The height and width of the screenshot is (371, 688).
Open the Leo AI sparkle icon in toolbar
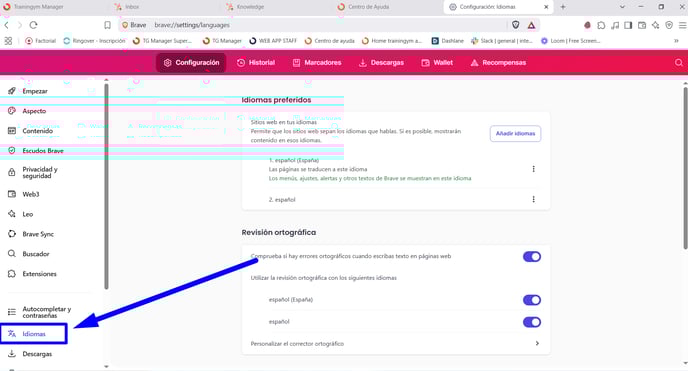pyautogui.click(x=656, y=25)
